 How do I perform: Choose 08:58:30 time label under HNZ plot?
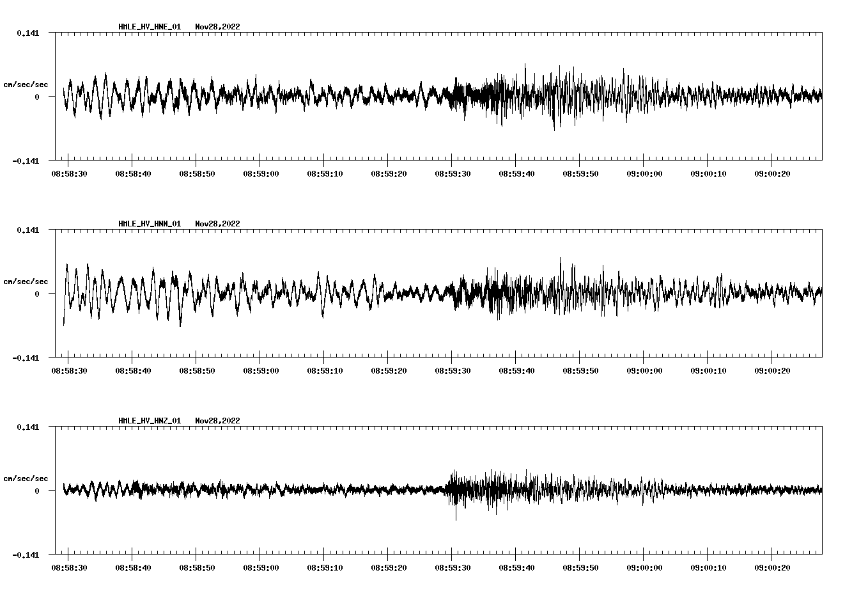[x=69, y=567]
